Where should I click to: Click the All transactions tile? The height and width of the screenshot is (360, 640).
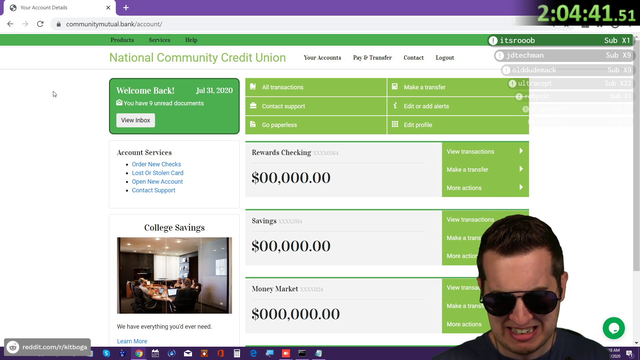(x=316, y=87)
